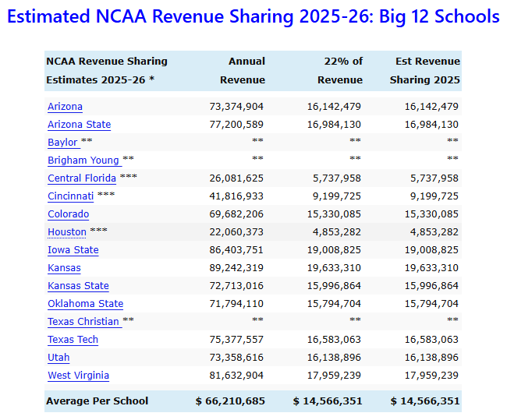Click Cincinnati 22% value 9,199,725
Viewport: 507px width, 420px height.
[x=337, y=196]
